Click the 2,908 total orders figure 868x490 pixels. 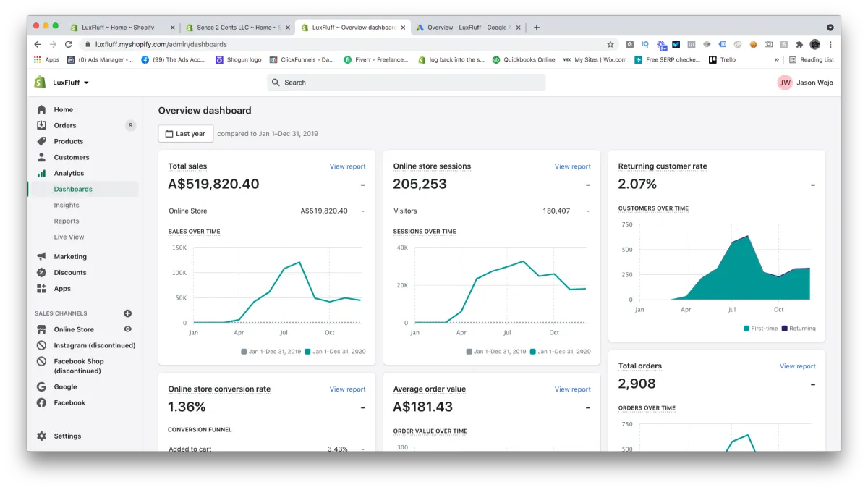tap(637, 384)
